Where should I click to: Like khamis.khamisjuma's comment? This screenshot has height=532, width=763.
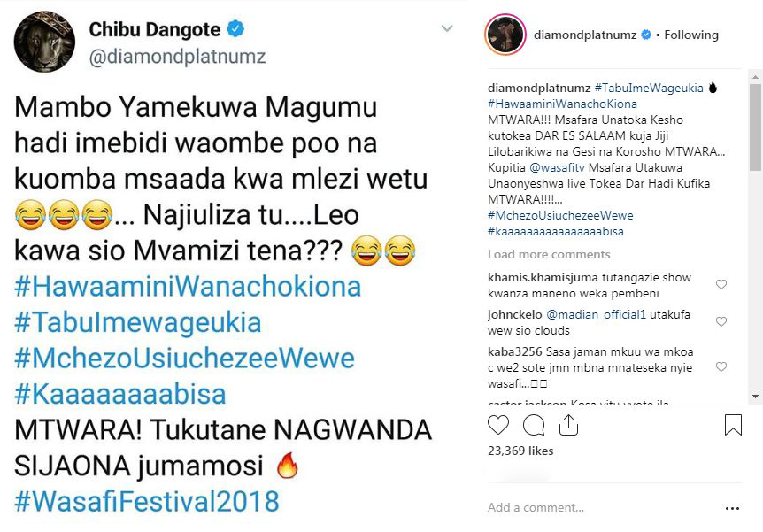click(721, 284)
